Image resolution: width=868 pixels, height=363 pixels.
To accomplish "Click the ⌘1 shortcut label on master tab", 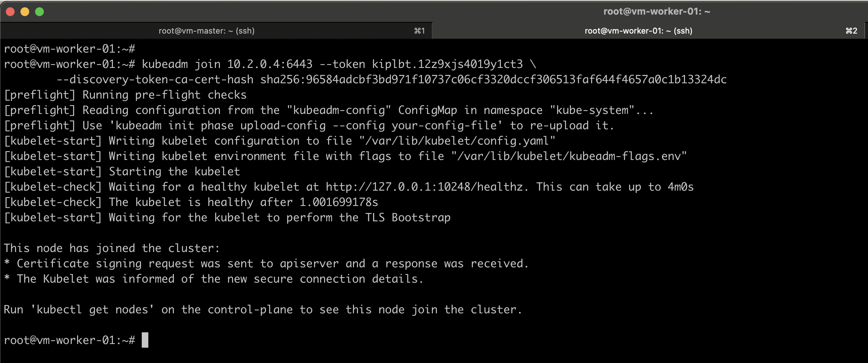I will click(x=419, y=31).
